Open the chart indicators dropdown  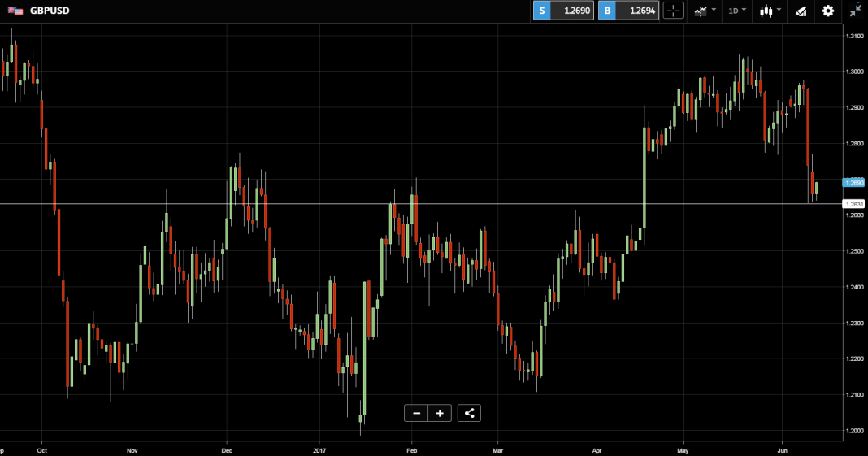point(705,11)
